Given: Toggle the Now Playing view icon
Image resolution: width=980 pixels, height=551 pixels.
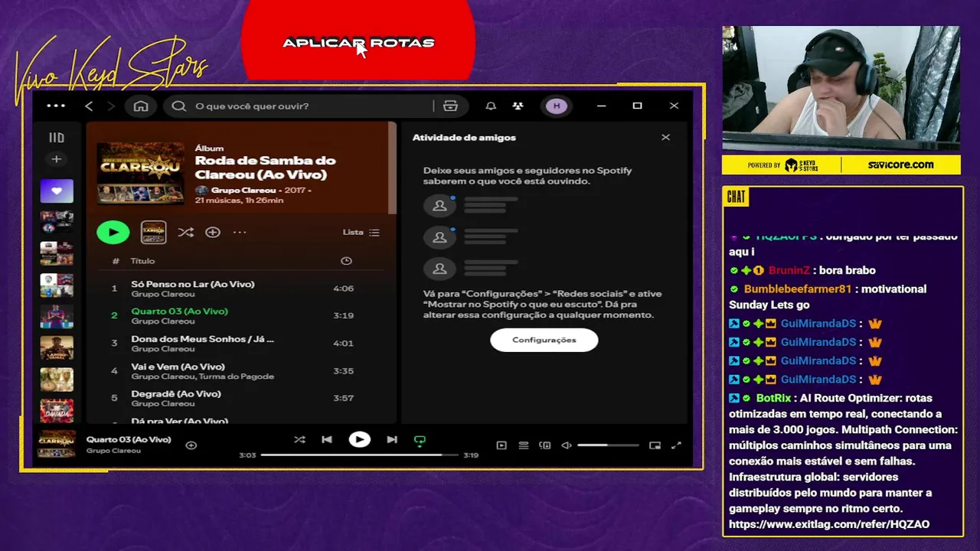Looking at the screenshot, I should (501, 445).
